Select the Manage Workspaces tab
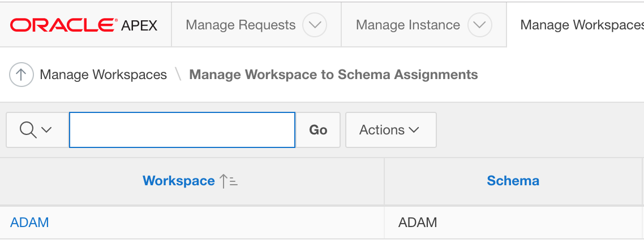This screenshot has width=644, height=244. point(581,25)
